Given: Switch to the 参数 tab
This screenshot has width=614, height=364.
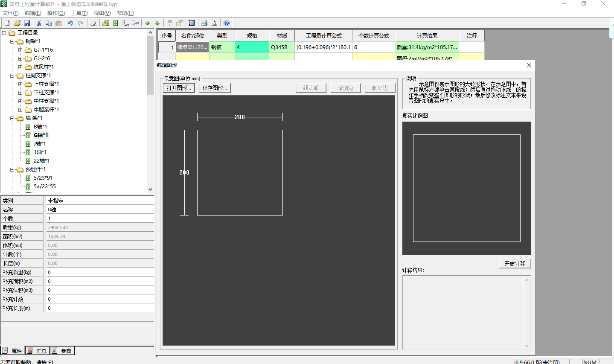Looking at the screenshot, I should pos(62,351).
